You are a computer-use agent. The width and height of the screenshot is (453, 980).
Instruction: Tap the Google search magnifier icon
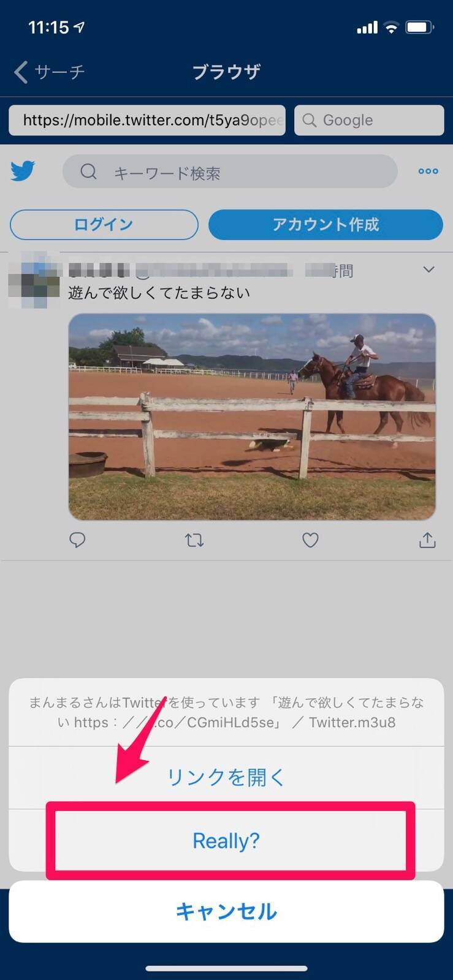click(x=310, y=120)
